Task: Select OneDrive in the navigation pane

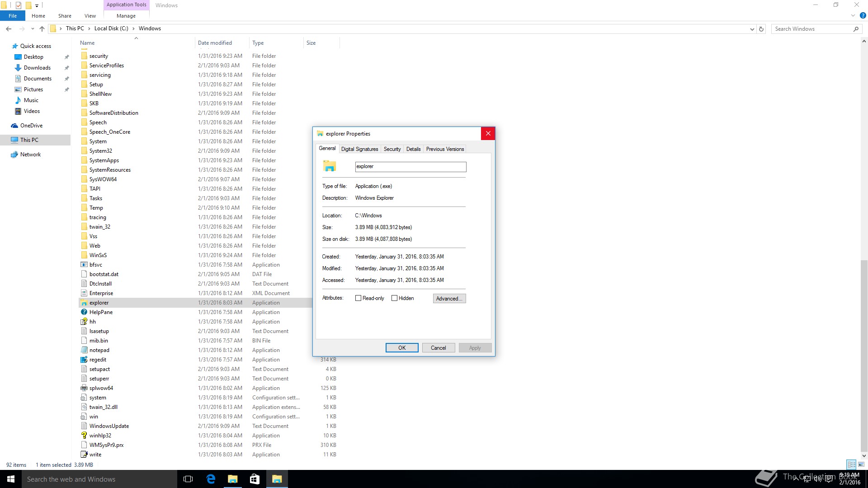Action: coord(31,126)
